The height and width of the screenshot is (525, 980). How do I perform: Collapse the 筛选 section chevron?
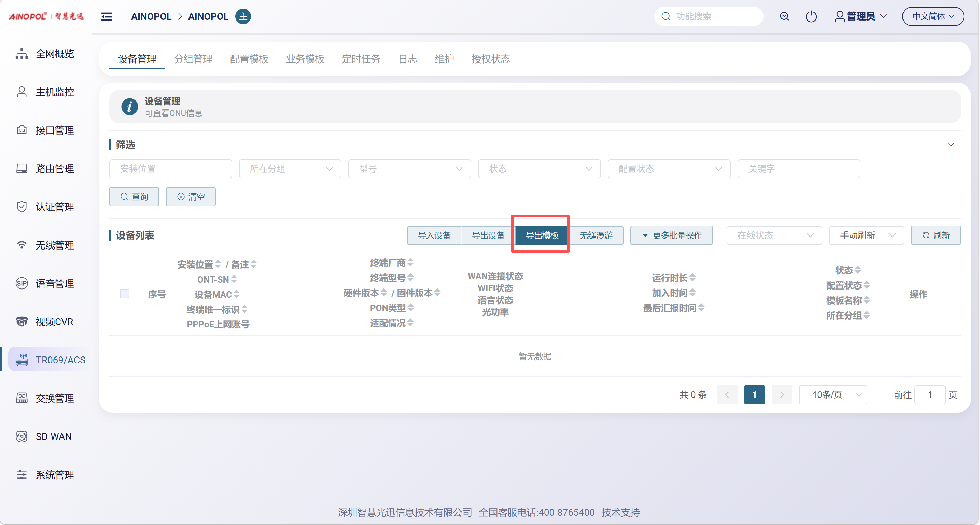(950, 145)
